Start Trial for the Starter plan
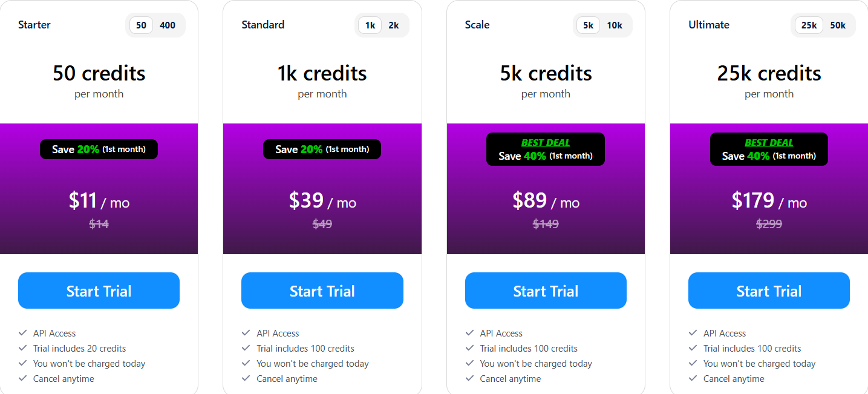The image size is (868, 394). coord(99,291)
